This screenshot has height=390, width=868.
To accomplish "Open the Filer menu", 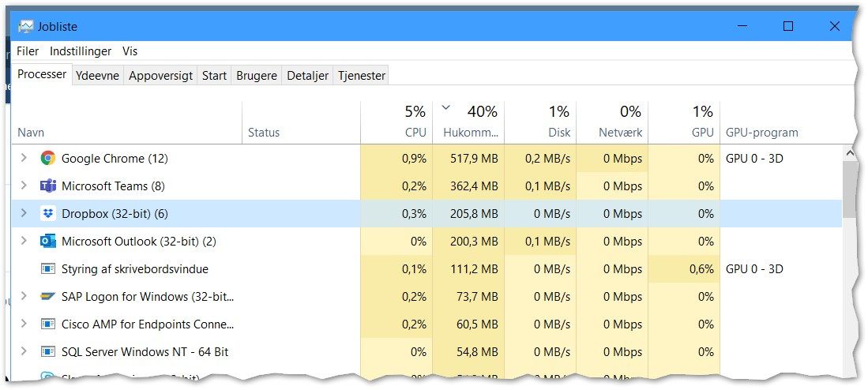I will click(28, 51).
